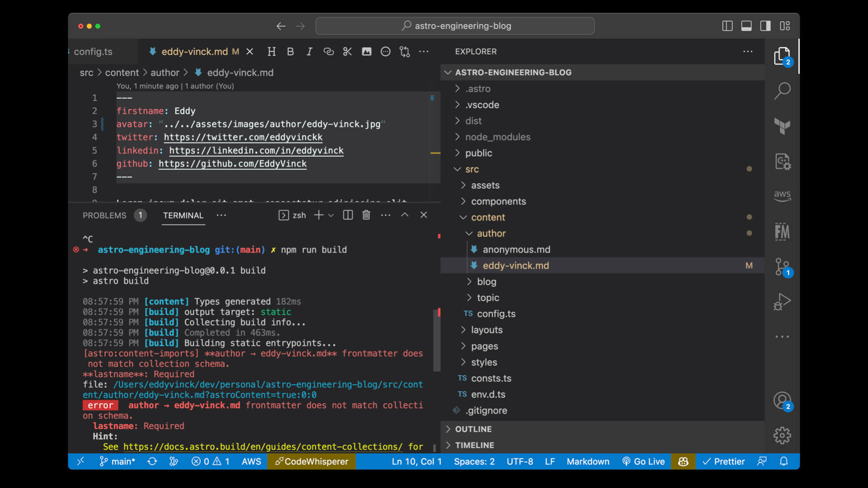This screenshot has width=868, height=488.
Task: Click the insert image icon in editor toolbar
Action: coord(367,52)
